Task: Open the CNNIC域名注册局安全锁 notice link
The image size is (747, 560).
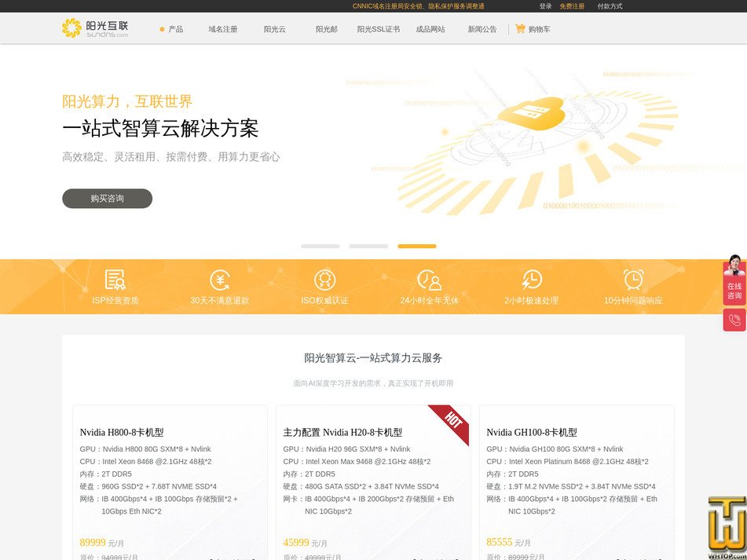Action: point(419,6)
